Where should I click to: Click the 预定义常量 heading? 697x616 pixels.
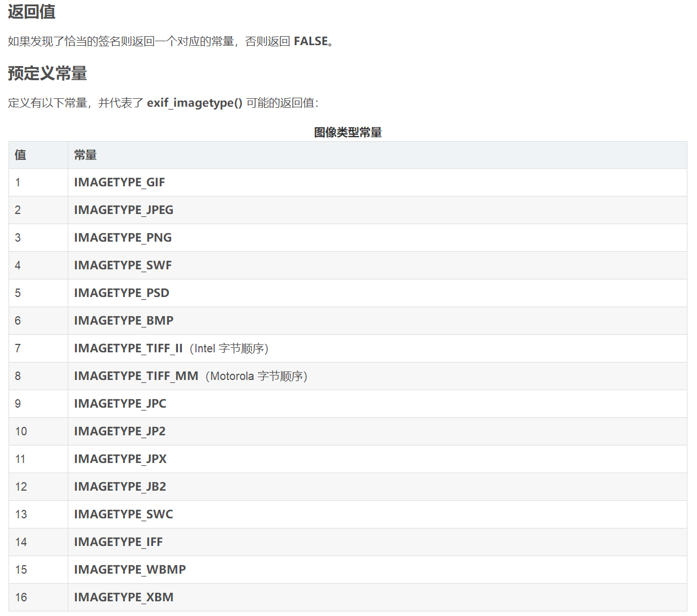[47, 73]
